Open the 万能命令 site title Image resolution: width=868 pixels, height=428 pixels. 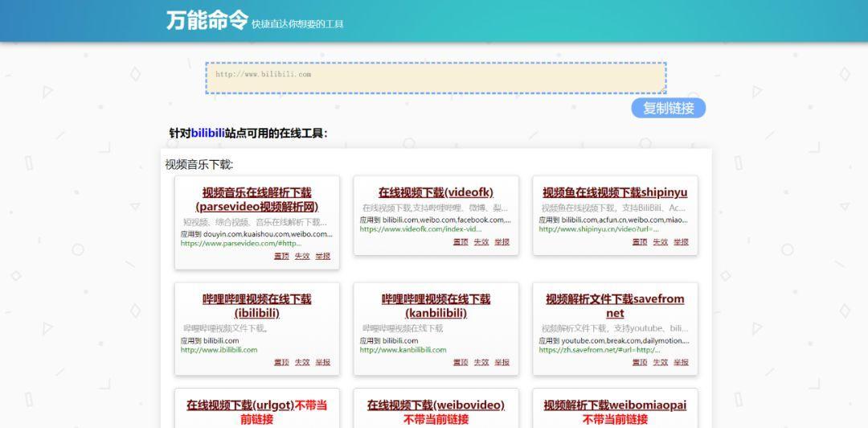coord(207,20)
